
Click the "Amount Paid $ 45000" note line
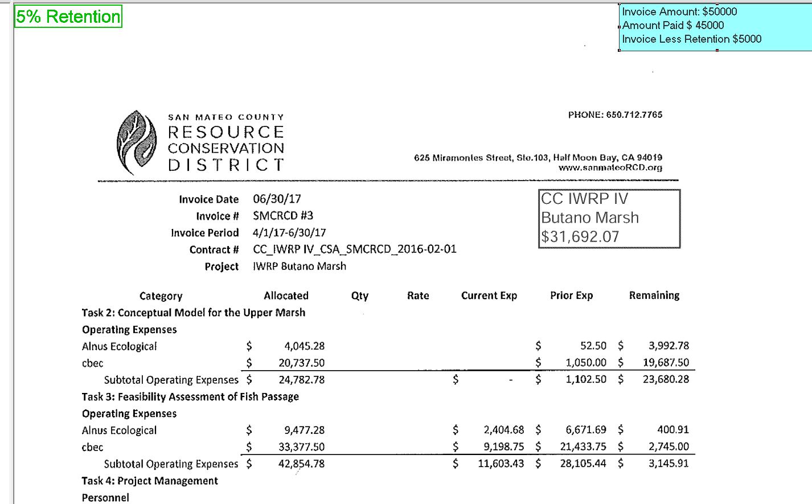click(x=673, y=26)
